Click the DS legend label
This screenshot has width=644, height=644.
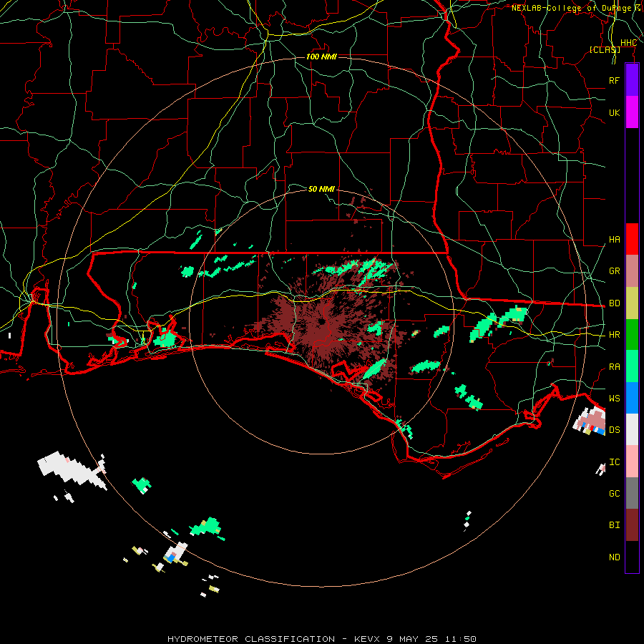point(614,430)
